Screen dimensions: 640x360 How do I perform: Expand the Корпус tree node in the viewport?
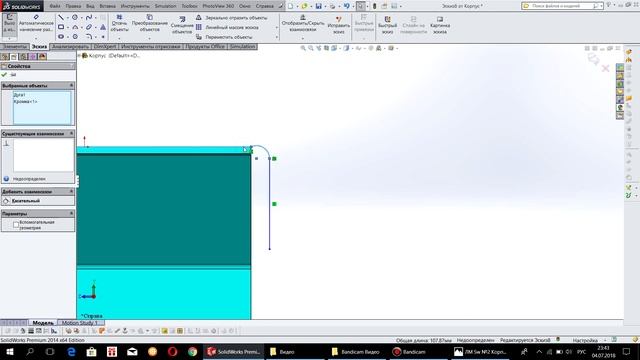point(80,56)
